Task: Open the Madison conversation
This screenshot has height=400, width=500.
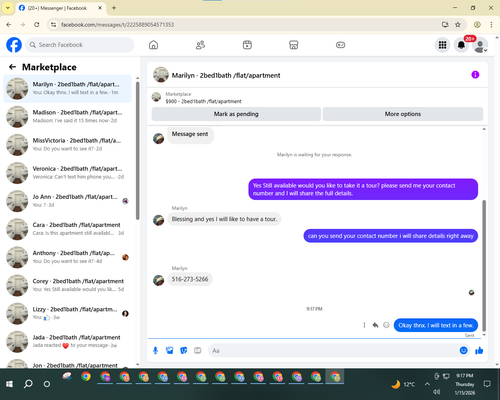Action: click(x=67, y=117)
